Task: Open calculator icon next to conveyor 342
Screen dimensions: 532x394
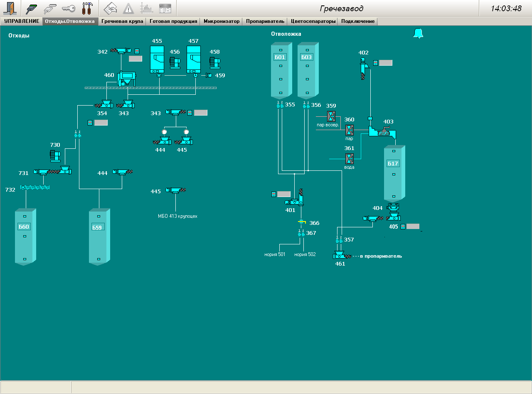Action: pyautogui.click(x=137, y=52)
